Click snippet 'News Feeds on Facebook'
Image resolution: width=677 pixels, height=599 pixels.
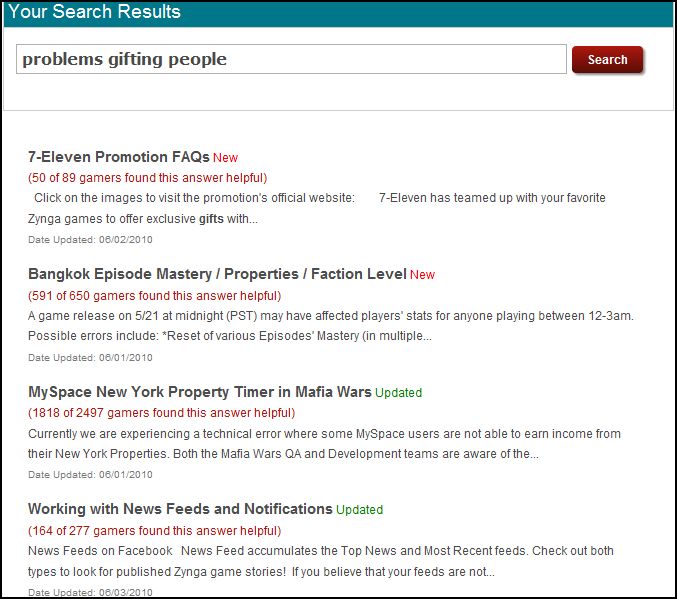[x=100, y=551]
